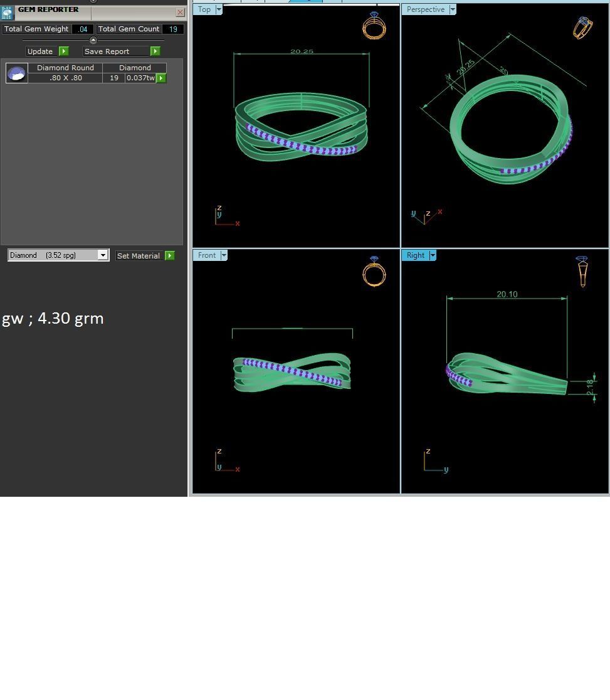Screen dimensions: 610x700
Task: Open the Top viewport dropdown arrow
Action: pos(219,9)
